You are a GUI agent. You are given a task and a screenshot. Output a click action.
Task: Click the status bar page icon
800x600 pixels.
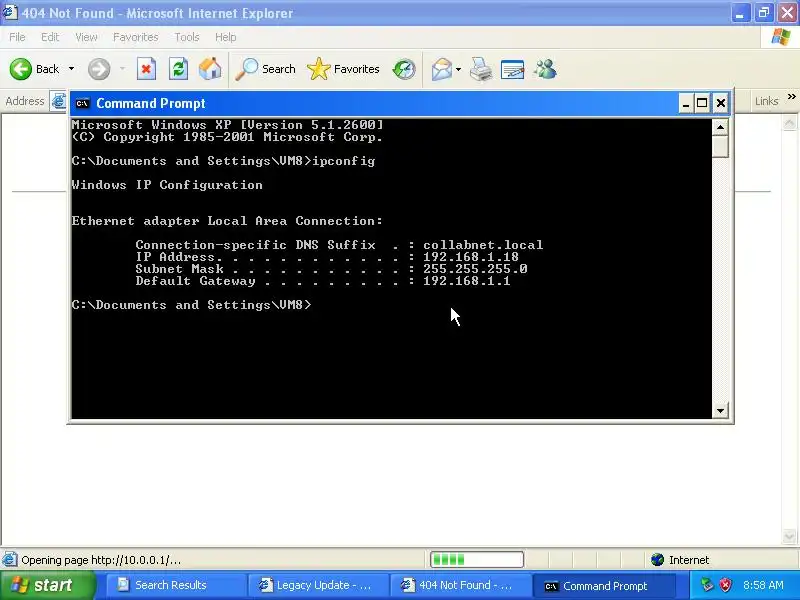tap(10, 560)
